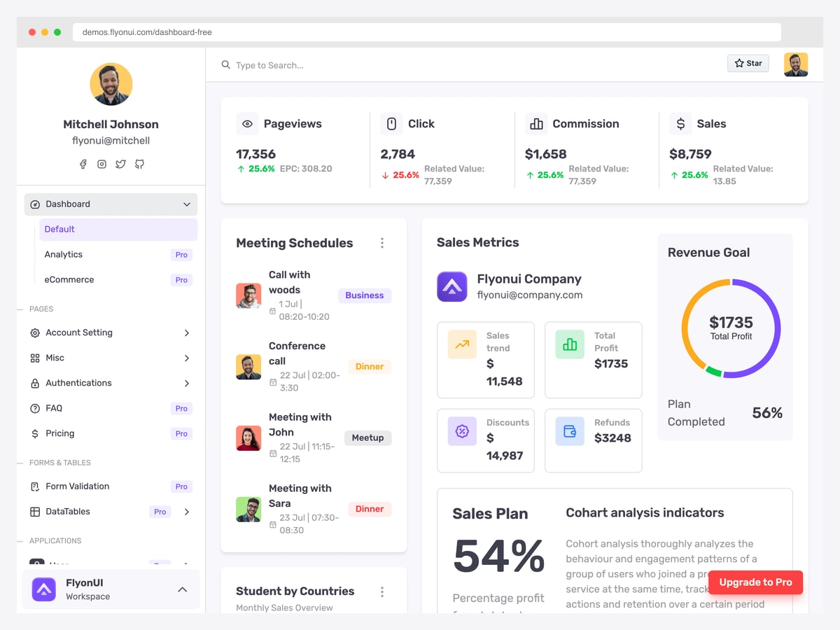Click the flyonui@company.com email text
840x630 pixels.
pos(530,295)
